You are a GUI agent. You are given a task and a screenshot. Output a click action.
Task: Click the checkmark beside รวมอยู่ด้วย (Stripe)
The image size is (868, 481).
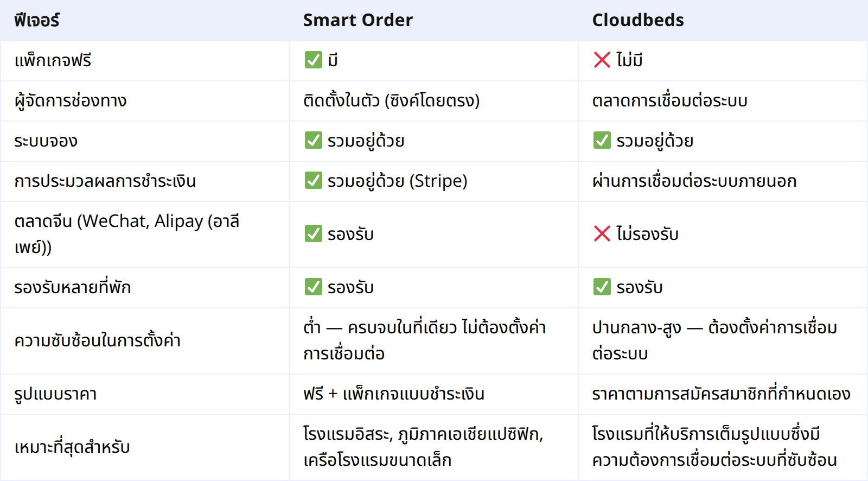314,180
